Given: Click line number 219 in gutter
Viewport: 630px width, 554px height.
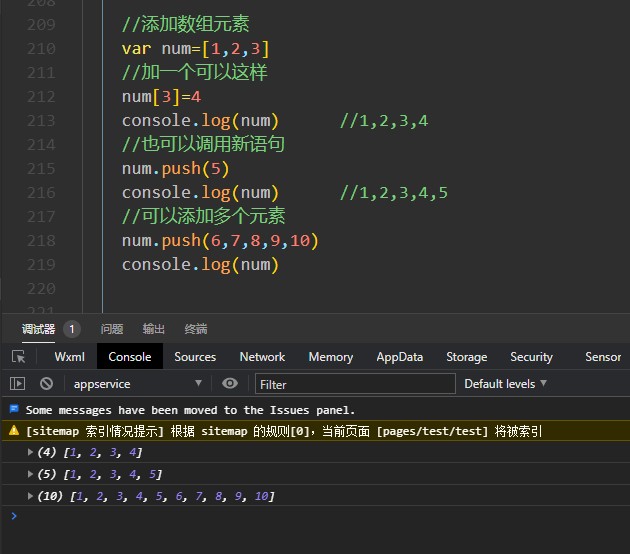Looking at the screenshot, I should [x=41, y=264].
